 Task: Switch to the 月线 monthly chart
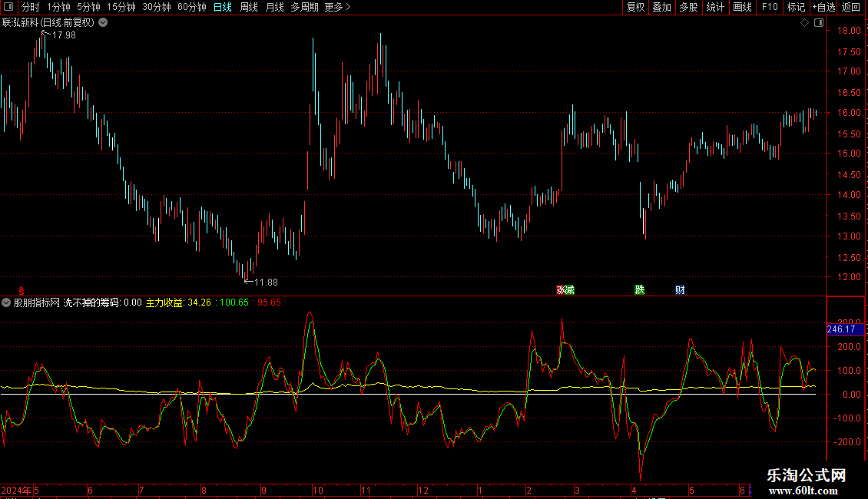point(274,7)
